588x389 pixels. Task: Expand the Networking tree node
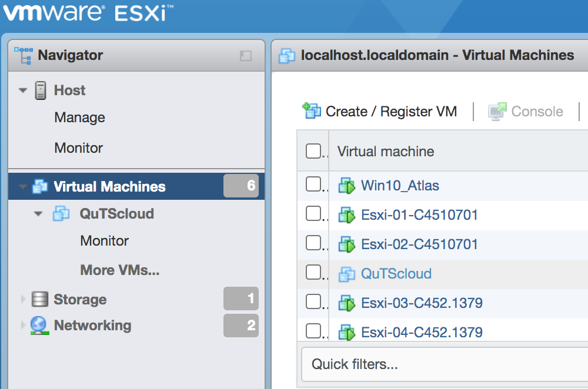(23, 325)
